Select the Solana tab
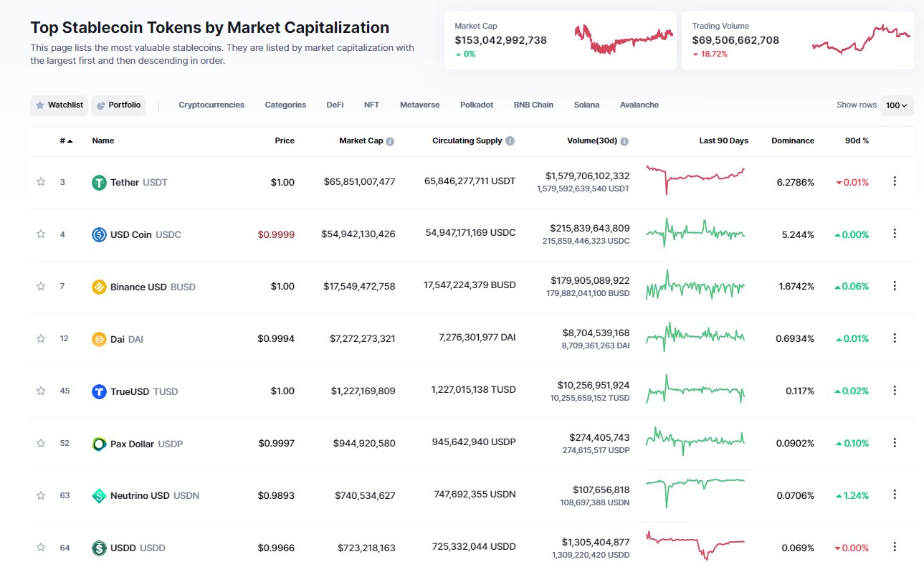The image size is (924, 572). coord(586,105)
